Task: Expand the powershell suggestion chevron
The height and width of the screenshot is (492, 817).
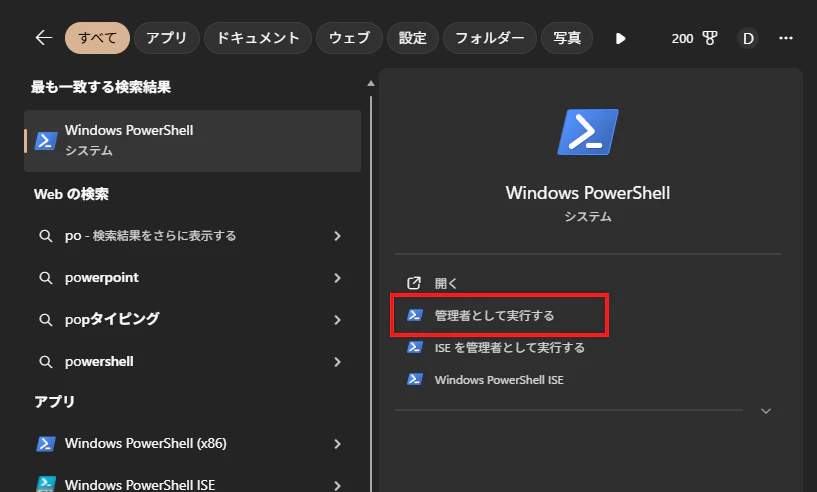Action: click(337, 362)
